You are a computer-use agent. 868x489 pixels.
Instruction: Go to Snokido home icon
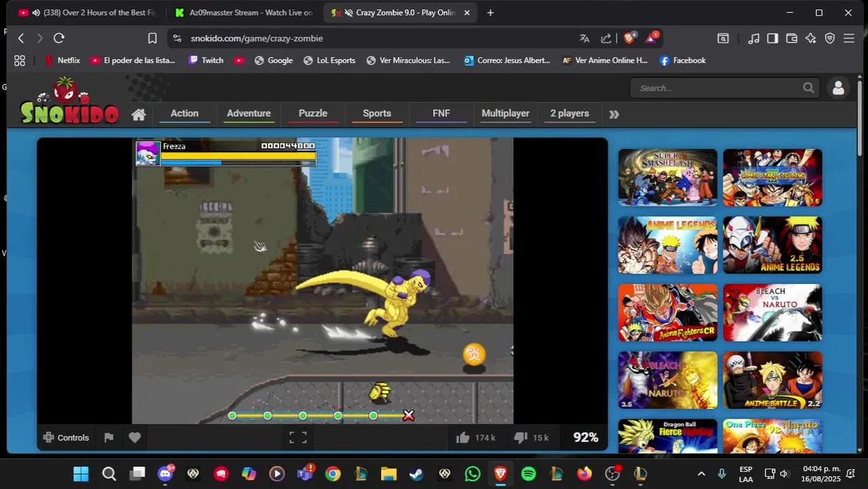click(x=139, y=114)
